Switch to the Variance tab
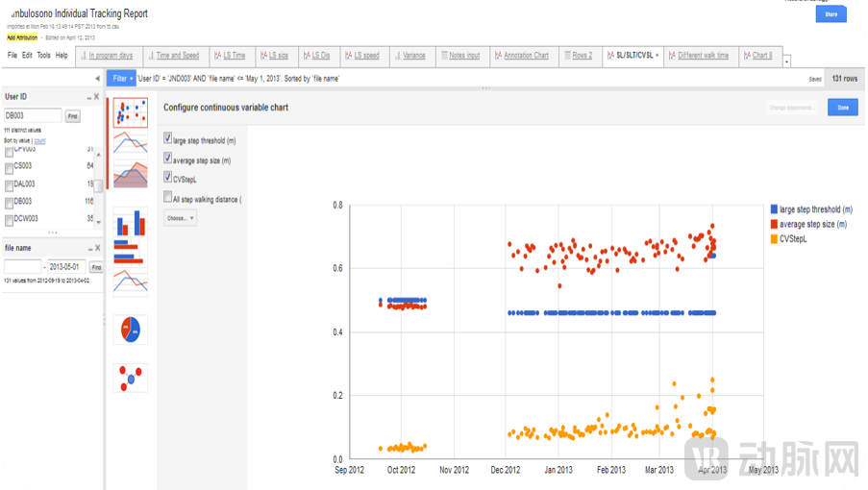868x490 pixels. click(x=411, y=56)
